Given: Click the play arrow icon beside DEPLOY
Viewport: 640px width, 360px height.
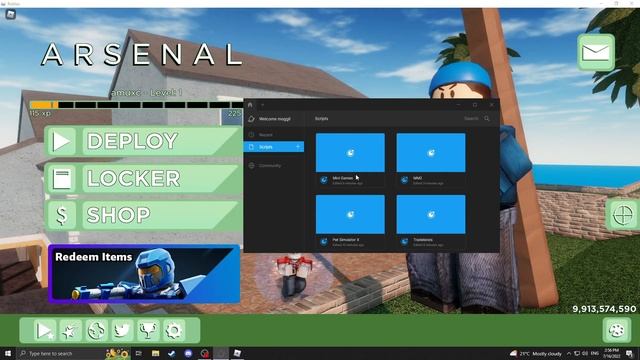Looking at the screenshot, I should click(x=61, y=141).
